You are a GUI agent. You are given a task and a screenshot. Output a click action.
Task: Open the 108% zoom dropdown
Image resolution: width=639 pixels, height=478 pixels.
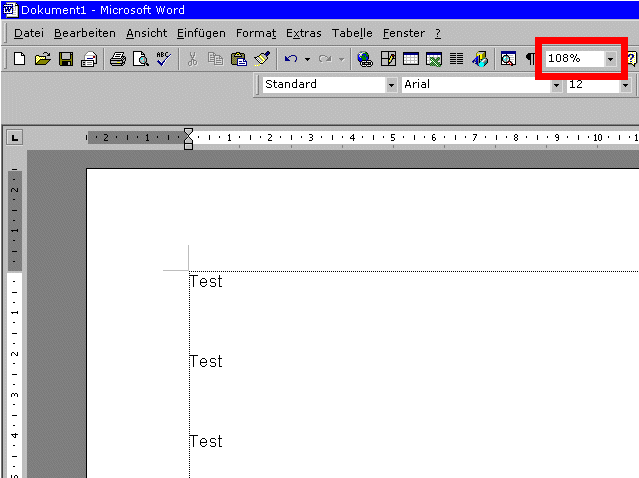[611, 59]
